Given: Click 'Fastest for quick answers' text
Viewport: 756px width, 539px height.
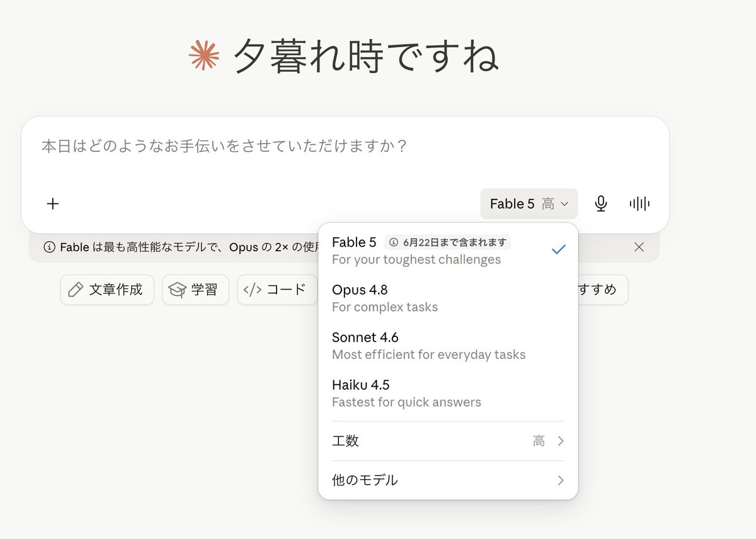Looking at the screenshot, I should (x=406, y=402).
